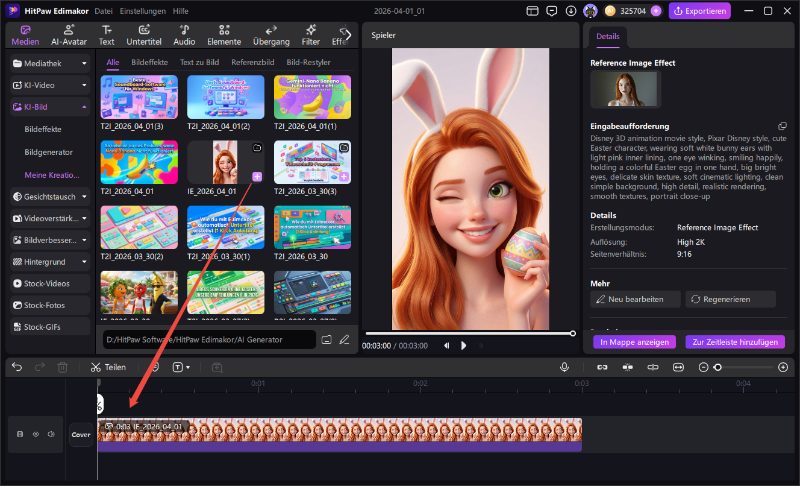Switch to the Text zu Bild tab

click(x=200, y=62)
